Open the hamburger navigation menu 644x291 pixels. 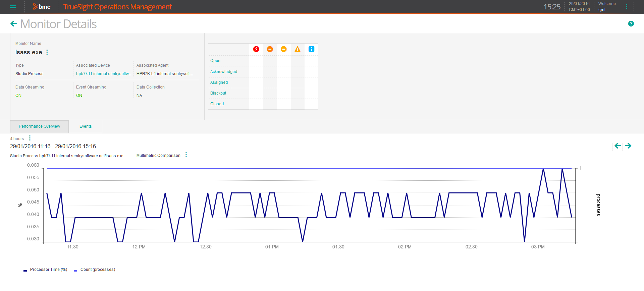click(x=13, y=7)
